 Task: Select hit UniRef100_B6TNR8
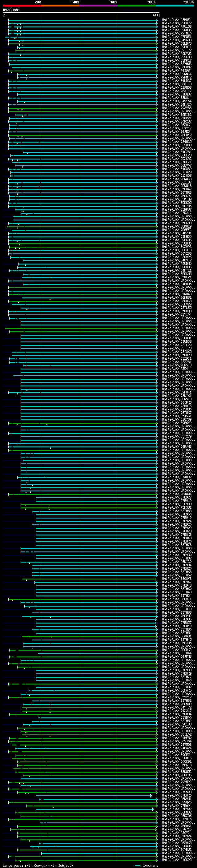[x=176, y=192]
